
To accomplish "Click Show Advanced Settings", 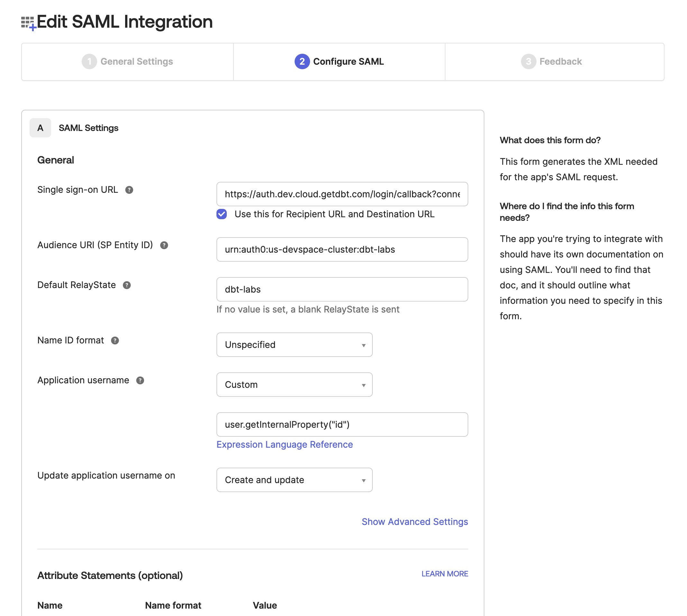I will (x=414, y=522).
